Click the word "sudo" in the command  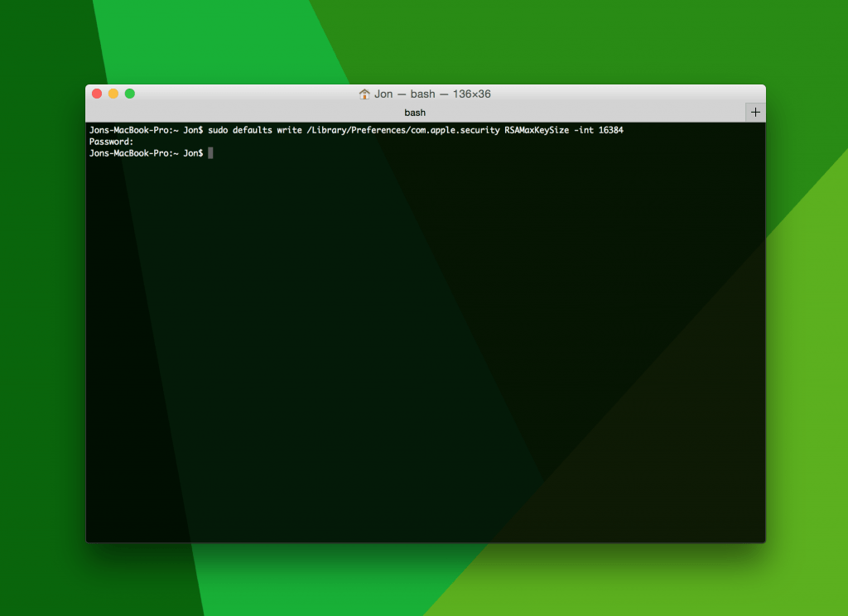(x=218, y=131)
